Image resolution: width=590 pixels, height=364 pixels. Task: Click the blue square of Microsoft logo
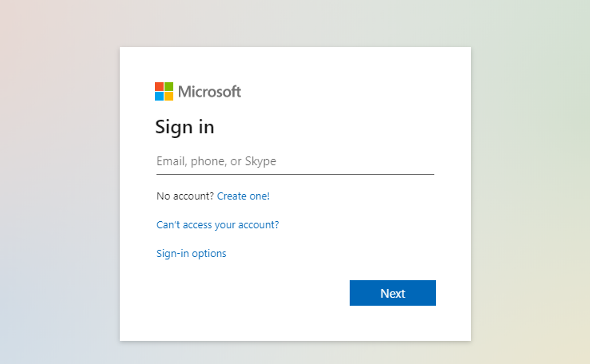159,96
